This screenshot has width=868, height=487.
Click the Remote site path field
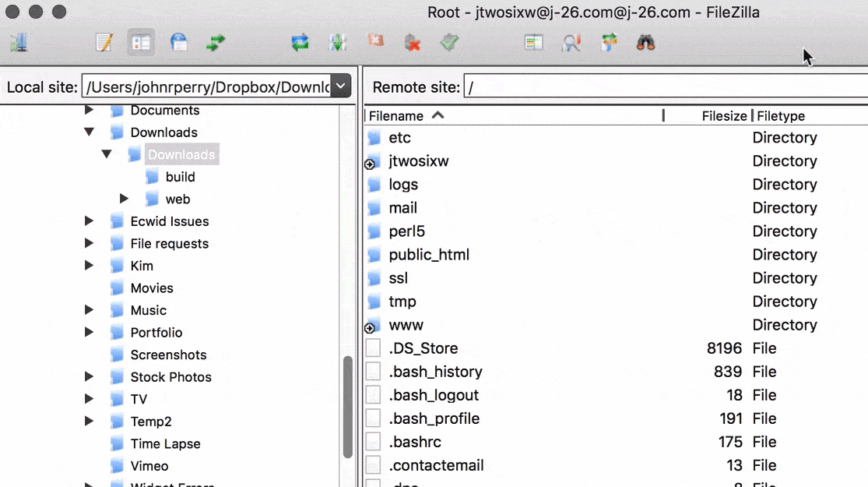click(666, 87)
